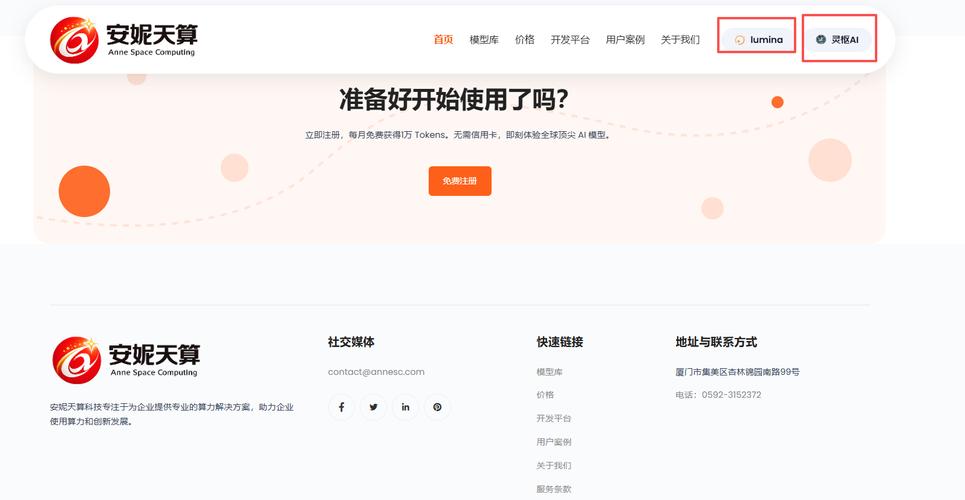The image size is (965, 500).
Task: Select 价格 in the top navigation
Action: pyautogui.click(x=525, y=40)
